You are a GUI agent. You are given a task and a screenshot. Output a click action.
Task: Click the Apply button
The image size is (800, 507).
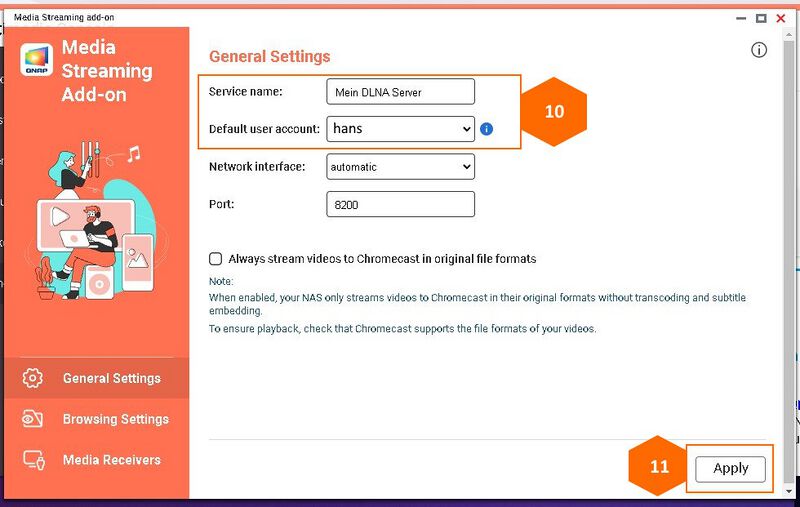pos(730,469)
